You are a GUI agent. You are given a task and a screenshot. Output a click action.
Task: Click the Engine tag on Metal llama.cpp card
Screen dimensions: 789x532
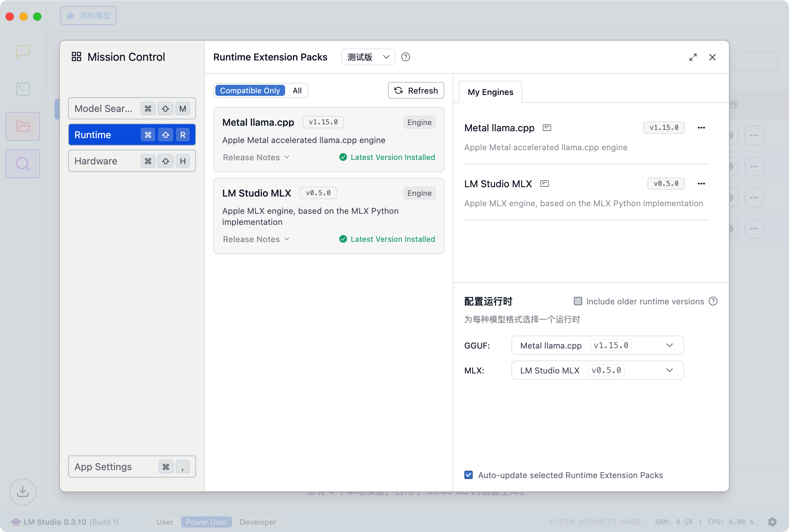tap(419, 122)
